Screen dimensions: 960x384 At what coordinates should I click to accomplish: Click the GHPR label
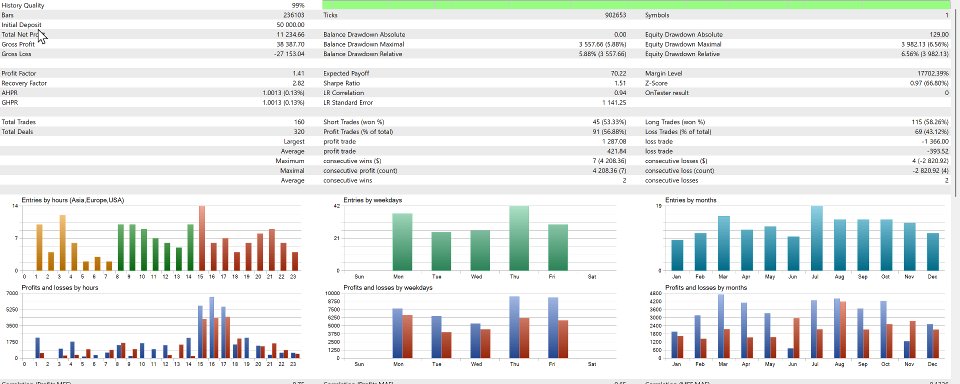tap(9, 103)
